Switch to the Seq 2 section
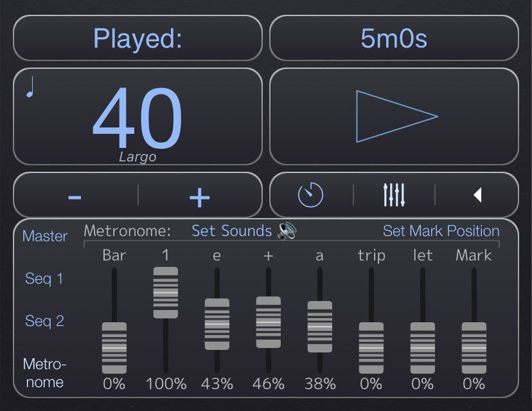This screenshot has width=532, height=411. coord(44,321)
